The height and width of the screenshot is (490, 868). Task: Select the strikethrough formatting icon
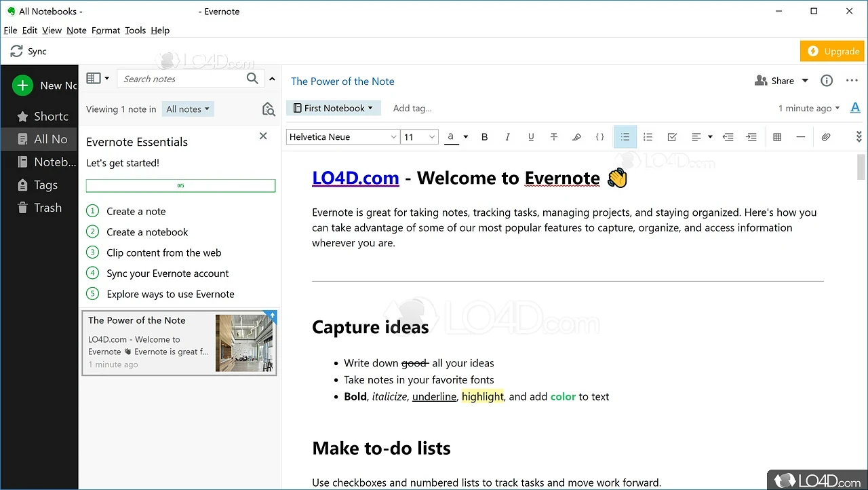554,137
